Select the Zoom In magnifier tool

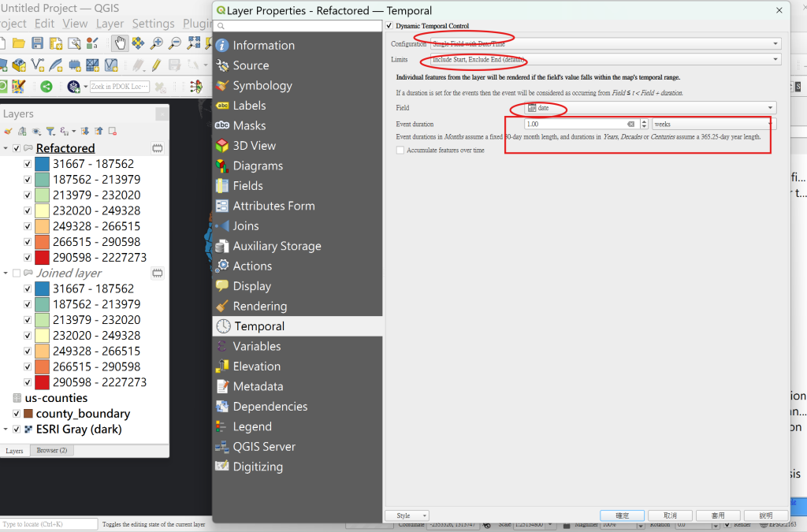coord(157,43)
